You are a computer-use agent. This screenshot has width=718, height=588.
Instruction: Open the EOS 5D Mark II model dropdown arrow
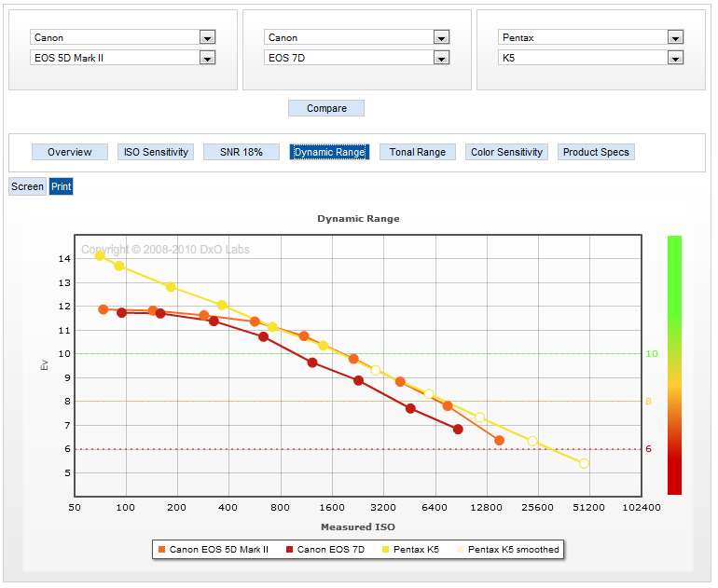coord(207,58)
